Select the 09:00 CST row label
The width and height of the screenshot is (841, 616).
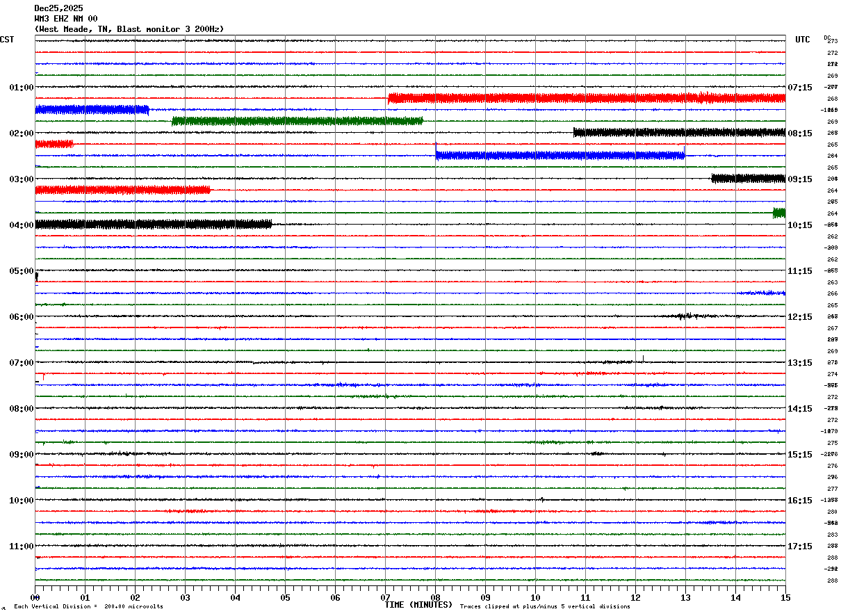pos(22,455)
